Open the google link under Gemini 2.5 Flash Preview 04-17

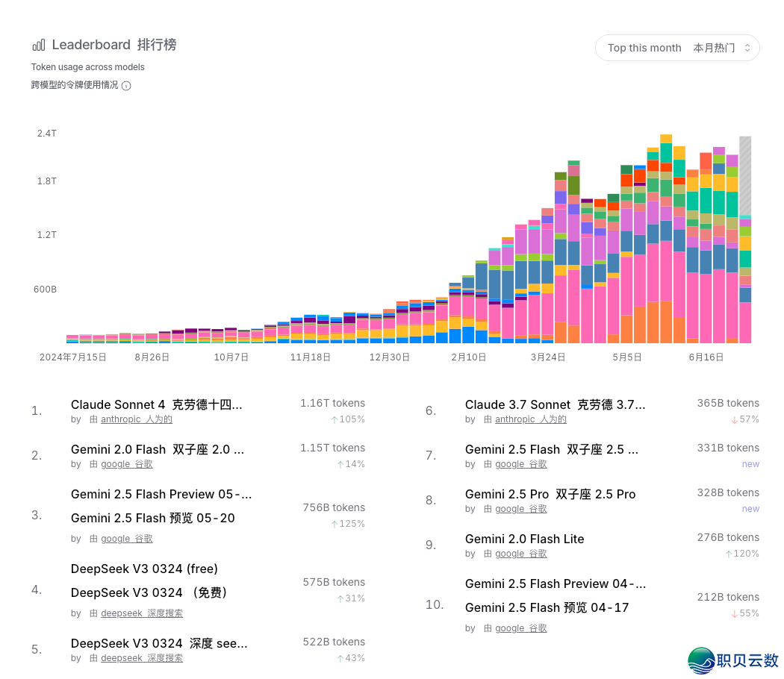520,628
